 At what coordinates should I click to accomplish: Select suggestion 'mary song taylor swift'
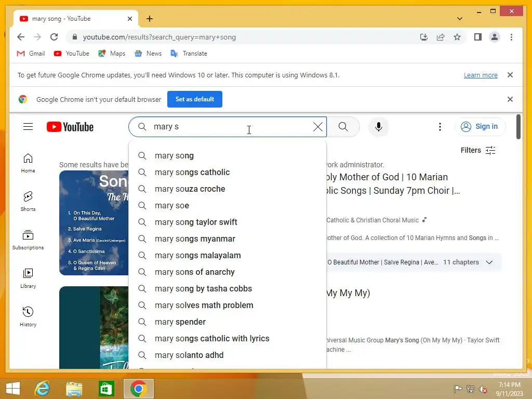(x=228, y=222)
